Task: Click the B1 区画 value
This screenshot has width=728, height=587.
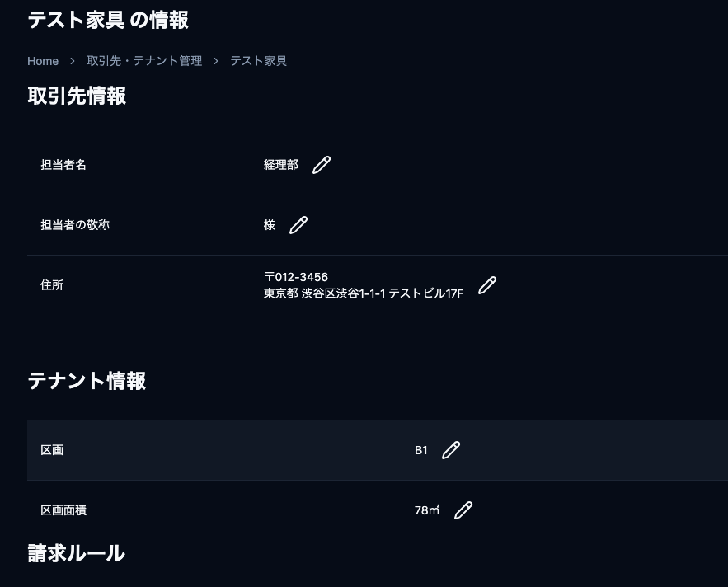Action: tap(421, 450)
